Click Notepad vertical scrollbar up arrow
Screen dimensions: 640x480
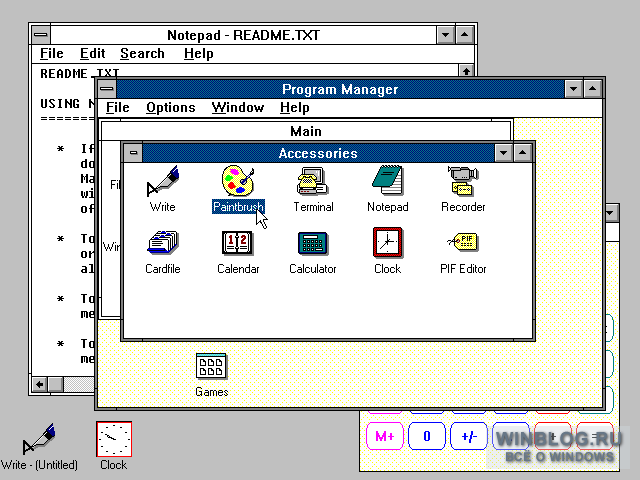(466, 71)
